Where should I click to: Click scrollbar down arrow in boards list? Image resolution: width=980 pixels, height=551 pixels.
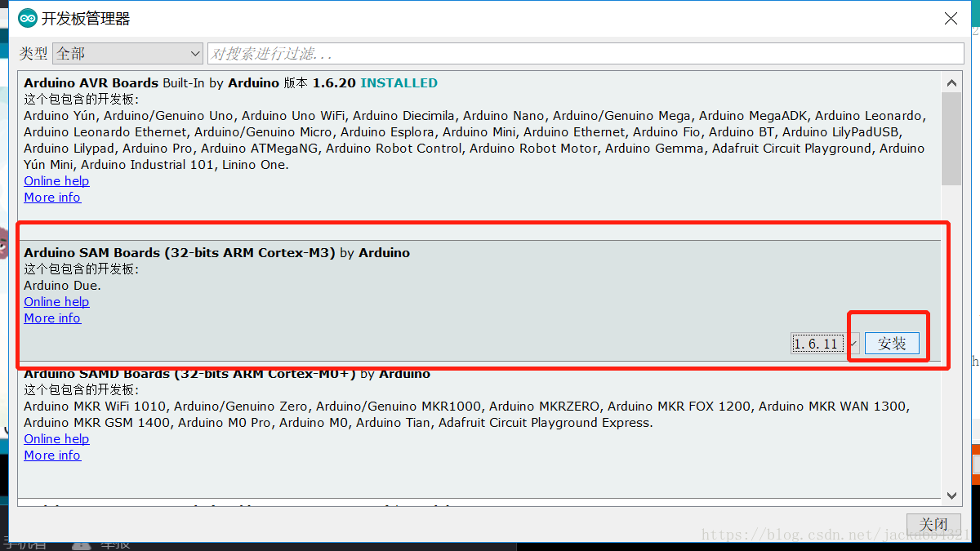(x=951, y=495)
